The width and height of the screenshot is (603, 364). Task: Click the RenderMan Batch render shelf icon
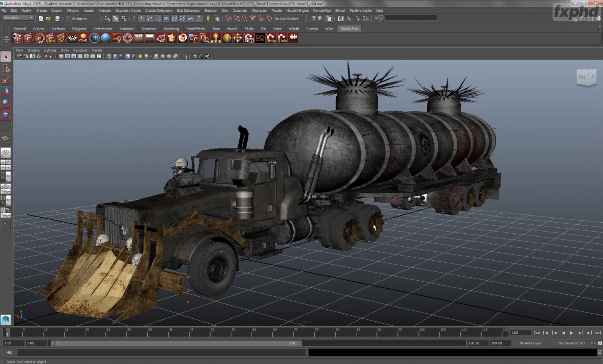click(x=50, y=38)
